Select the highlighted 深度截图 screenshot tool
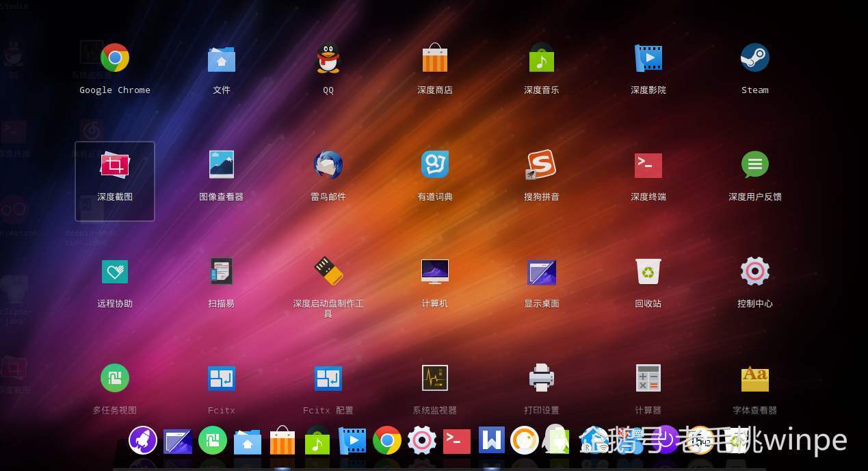Image resolution: width=868 pixels, height=471 pixels. pos(115,166)
